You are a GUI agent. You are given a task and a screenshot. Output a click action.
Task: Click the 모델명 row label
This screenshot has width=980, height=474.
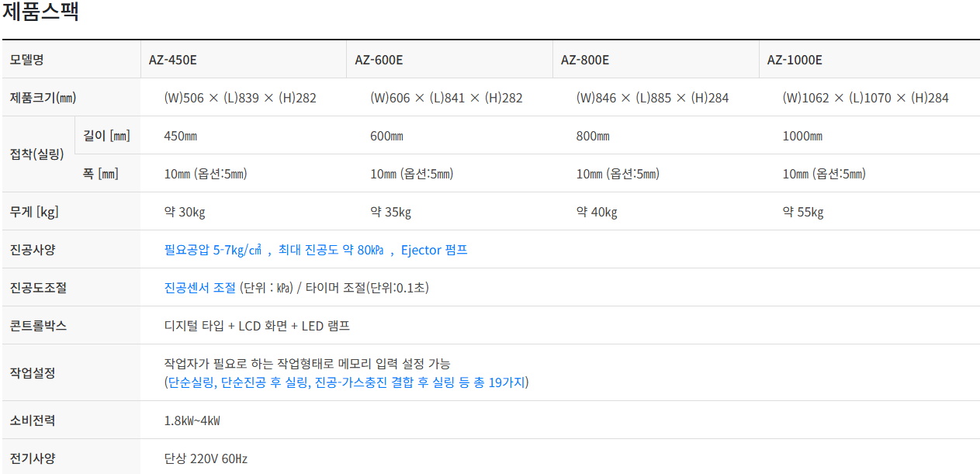click(28, 60)
